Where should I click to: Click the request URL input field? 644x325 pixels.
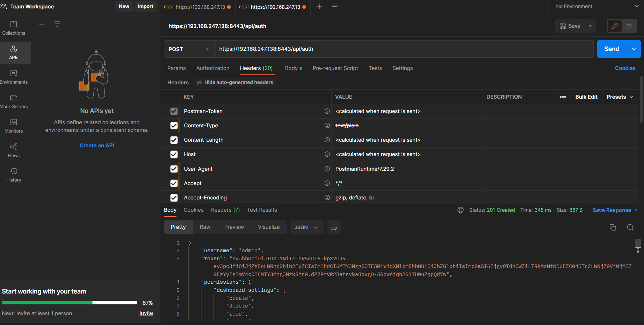click(404, 49)
